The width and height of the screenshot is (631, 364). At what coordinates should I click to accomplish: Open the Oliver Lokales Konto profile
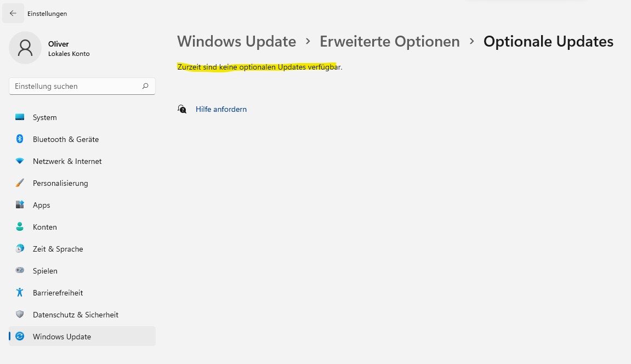click(49, 48)
